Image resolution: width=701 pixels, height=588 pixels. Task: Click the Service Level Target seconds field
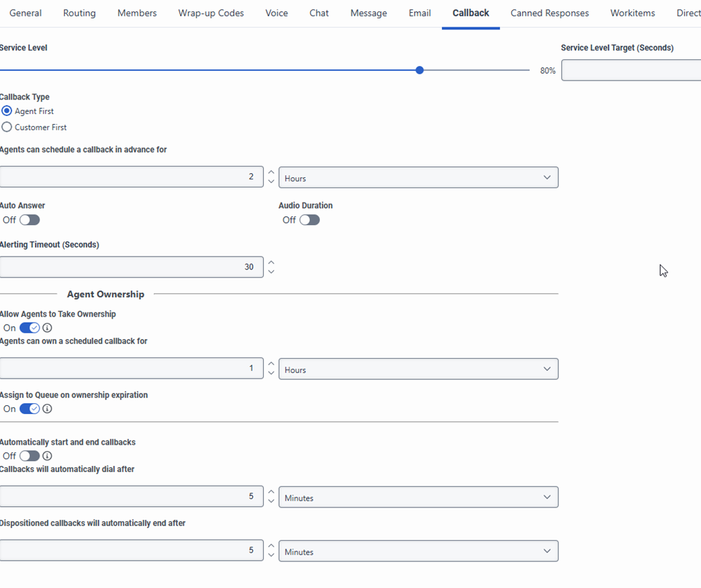click(x=631, y=70)
